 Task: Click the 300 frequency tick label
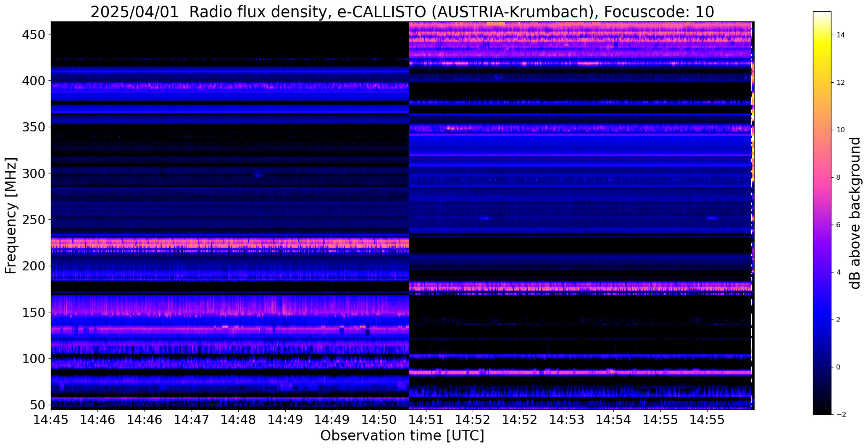tap(33, 173)
